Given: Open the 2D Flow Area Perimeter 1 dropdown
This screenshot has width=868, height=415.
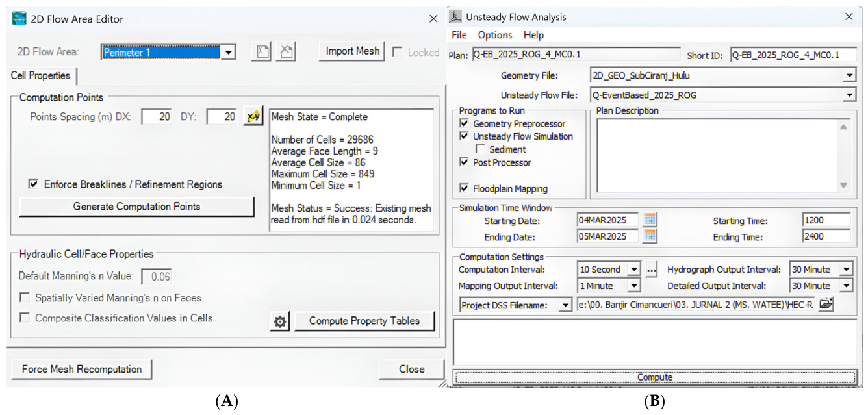Looking at the screenshot, I should click(x=228, y=53).
